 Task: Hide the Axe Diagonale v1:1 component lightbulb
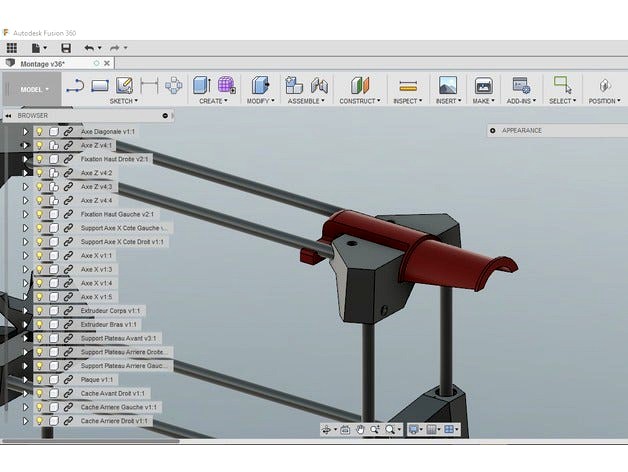point(40,131)
